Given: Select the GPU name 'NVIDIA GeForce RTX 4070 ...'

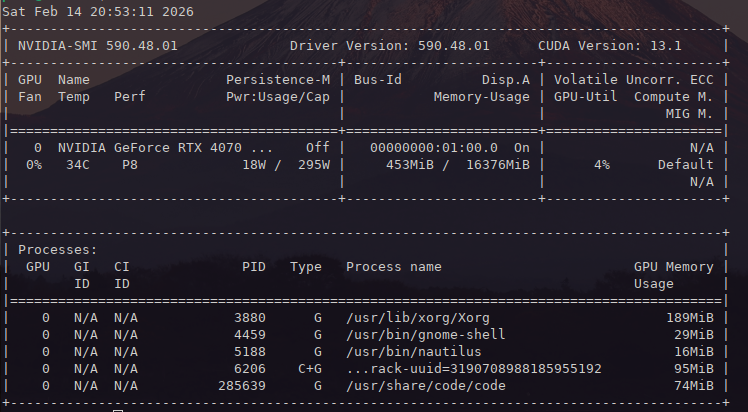Looking at the screenshot, I should click(x=166, y=148).
